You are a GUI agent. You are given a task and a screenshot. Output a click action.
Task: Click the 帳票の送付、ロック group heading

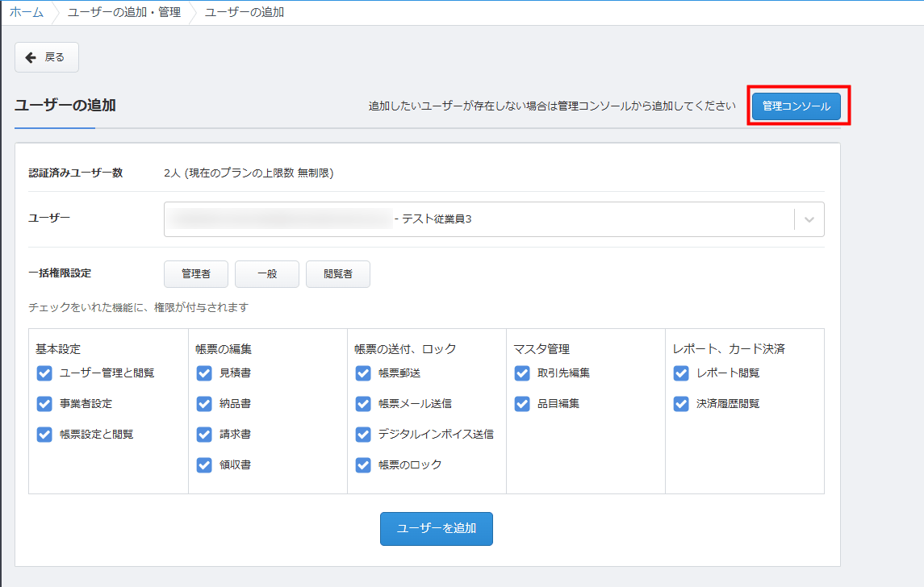(x=405, y=349)
